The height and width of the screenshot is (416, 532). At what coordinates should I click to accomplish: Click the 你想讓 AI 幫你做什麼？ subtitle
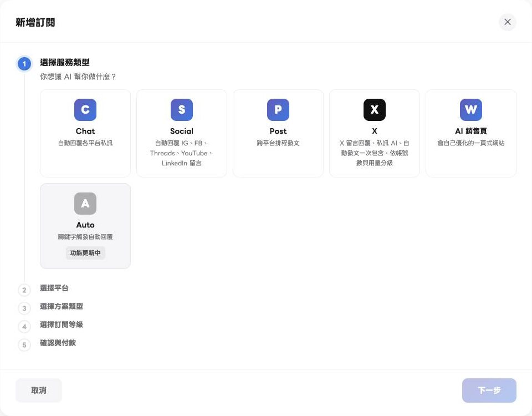tap(78, 77)
